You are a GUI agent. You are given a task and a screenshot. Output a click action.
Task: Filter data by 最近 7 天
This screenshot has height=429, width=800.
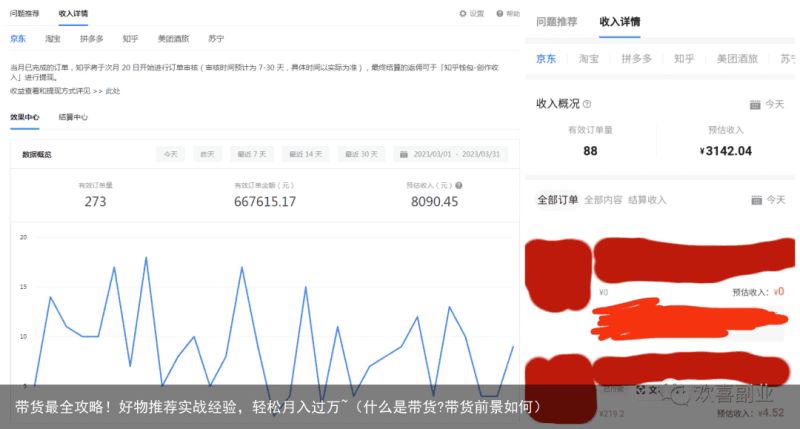click(252, 154)
